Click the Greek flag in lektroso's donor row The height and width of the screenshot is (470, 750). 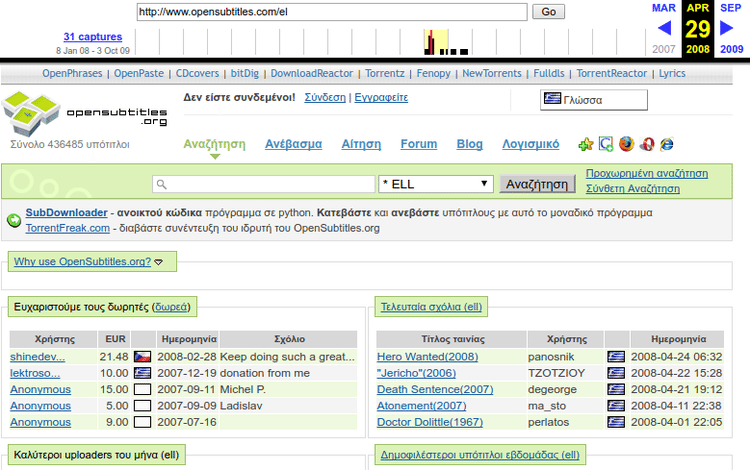142,373
